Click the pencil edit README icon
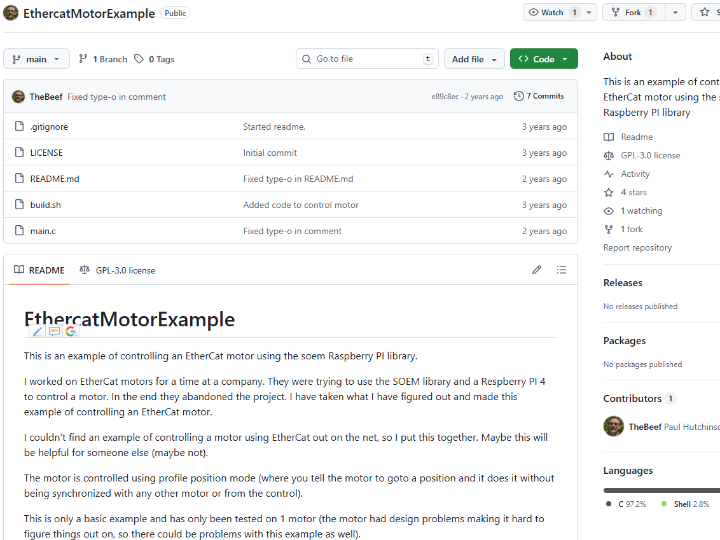720x540 pixels. coord(537,270)
